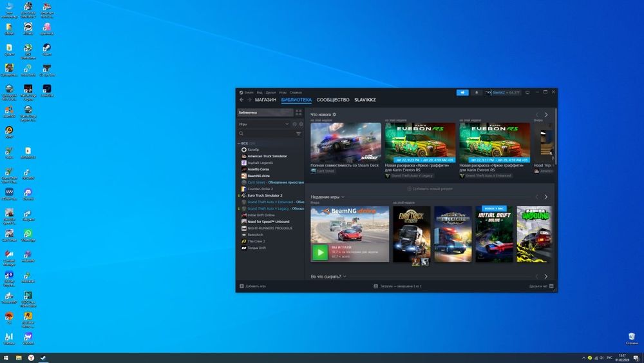The height and width of the screenshot is (363, 644).
Task: Open the Recycle Bin on the desktop
Action: (x=632, y=338)
